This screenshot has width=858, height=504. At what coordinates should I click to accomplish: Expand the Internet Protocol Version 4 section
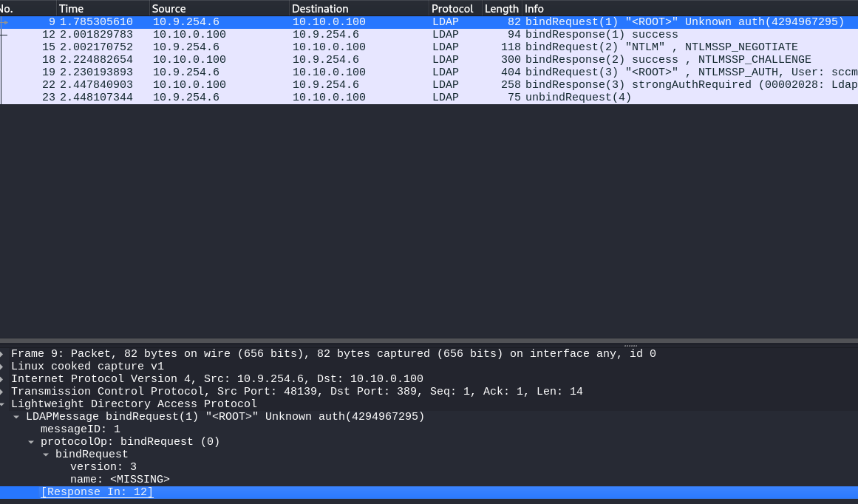tap(4, 379)
